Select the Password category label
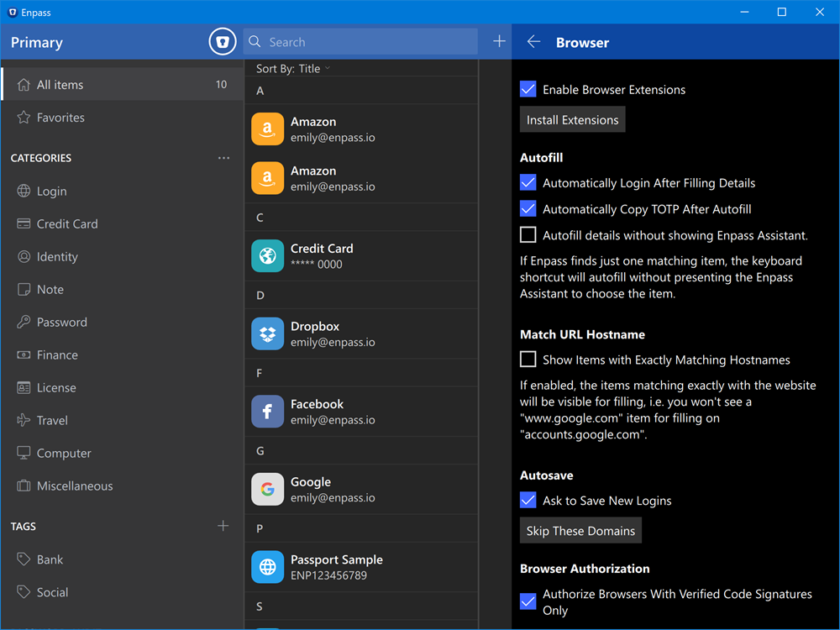840x630 pixels. click(61, 322)
